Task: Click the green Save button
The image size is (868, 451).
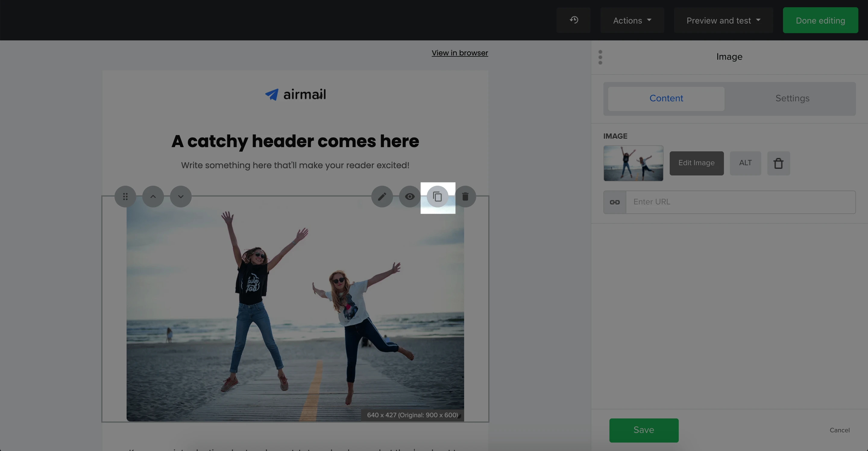Action: click(643, 430)
